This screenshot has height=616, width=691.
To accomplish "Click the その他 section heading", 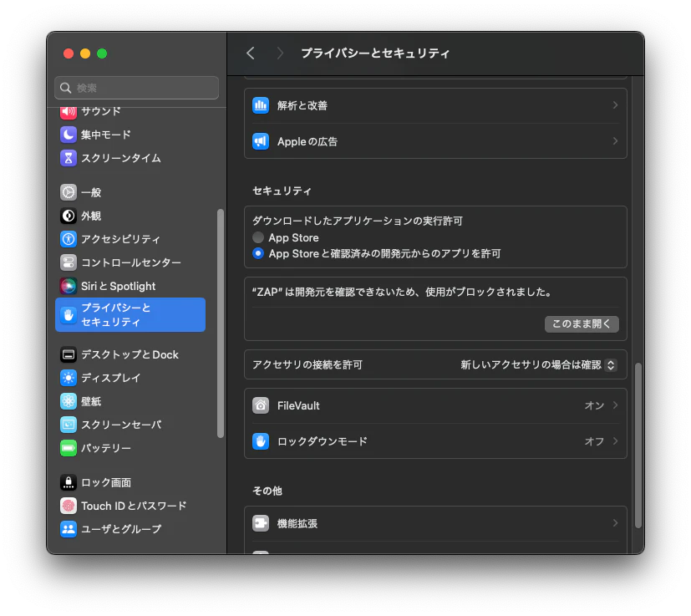I will pos(267,491).
